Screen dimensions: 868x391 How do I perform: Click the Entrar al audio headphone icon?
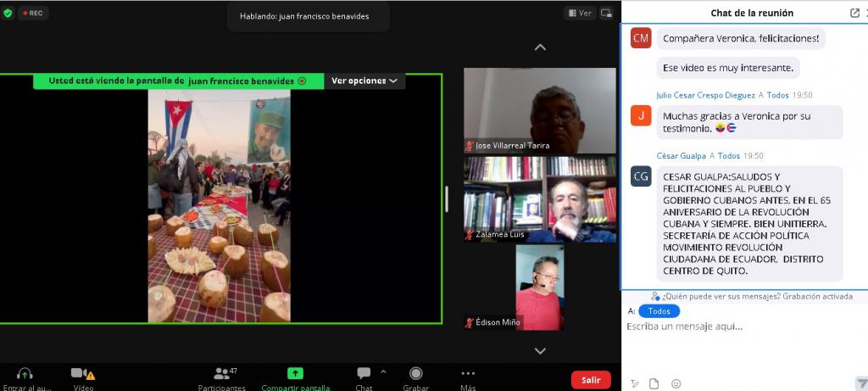25,374
